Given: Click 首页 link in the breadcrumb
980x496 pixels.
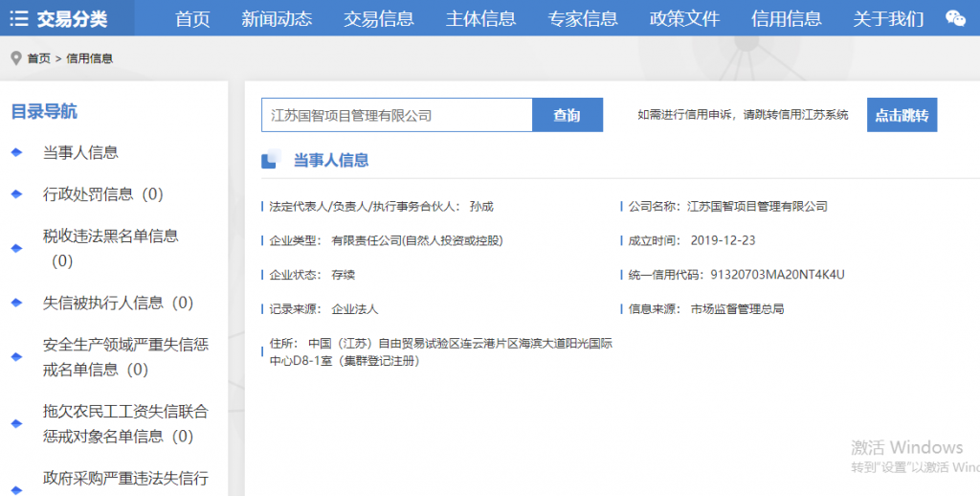Looking at the screenshot, I should pyautogui.click(x=38, y=58).
